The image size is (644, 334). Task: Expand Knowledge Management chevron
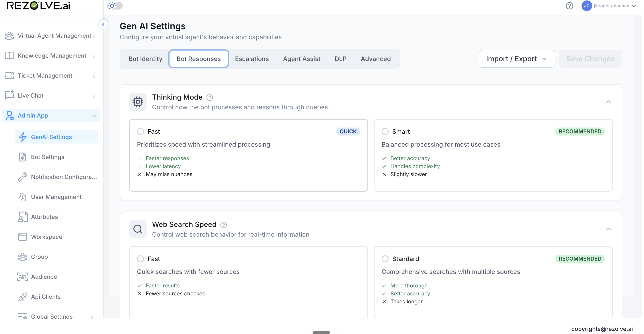pos(94,56)
